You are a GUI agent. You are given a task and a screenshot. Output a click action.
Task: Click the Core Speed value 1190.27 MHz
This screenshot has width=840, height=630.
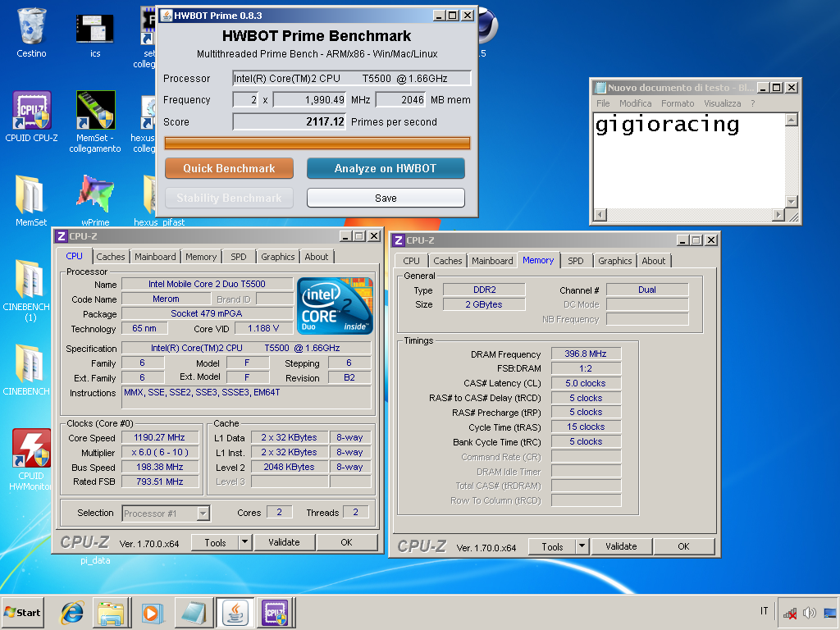[x=160, y=438]
